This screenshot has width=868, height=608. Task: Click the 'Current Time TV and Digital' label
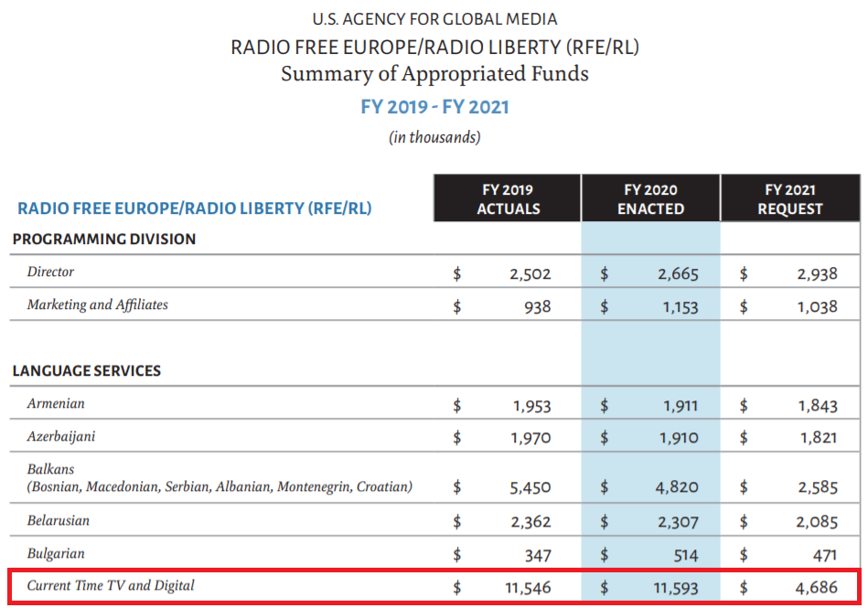point(111,586)
